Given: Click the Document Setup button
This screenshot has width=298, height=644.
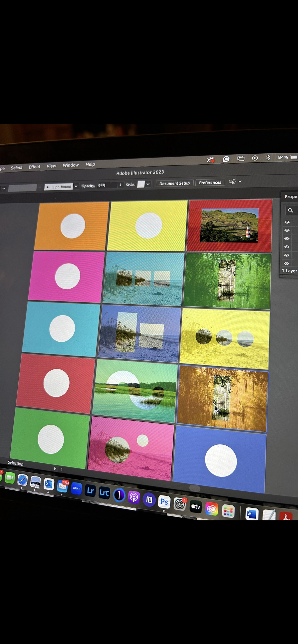Looking at the screenshot, I should click(174, 183).
